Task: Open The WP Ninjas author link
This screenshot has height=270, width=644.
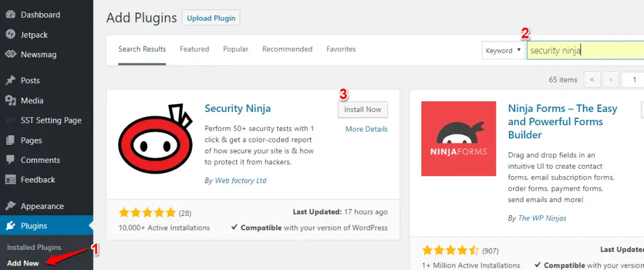Action: click(542, 218)
